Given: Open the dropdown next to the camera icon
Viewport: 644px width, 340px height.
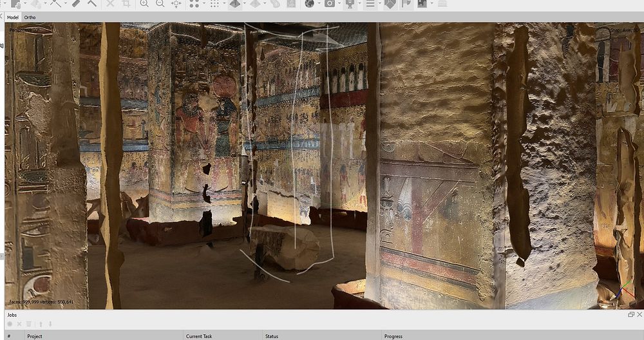Looking at the screenshot, I should (339, 4).
